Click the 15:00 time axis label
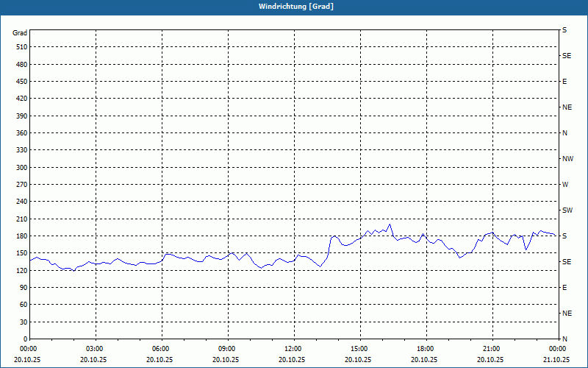The width and height of the screenshot is (588, 368). click(x=360, y=348)
